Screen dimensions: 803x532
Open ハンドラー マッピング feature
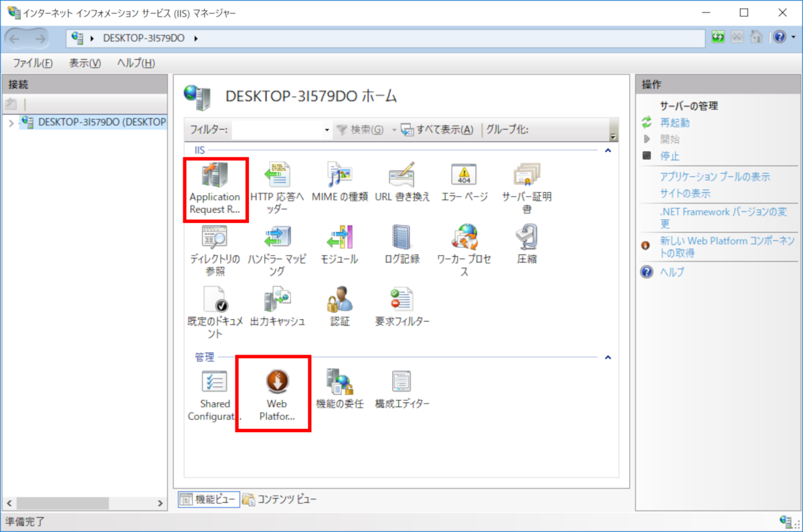276,251
